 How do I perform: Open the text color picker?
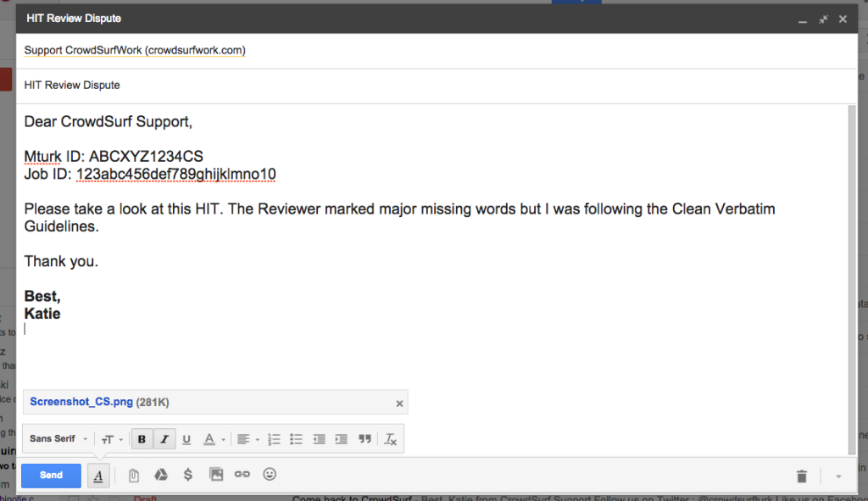(214, 439)
